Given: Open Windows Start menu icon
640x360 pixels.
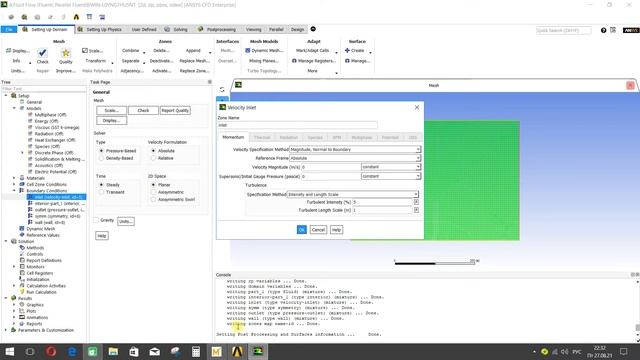Looking at the screenshot, I should tap(10, 351).
